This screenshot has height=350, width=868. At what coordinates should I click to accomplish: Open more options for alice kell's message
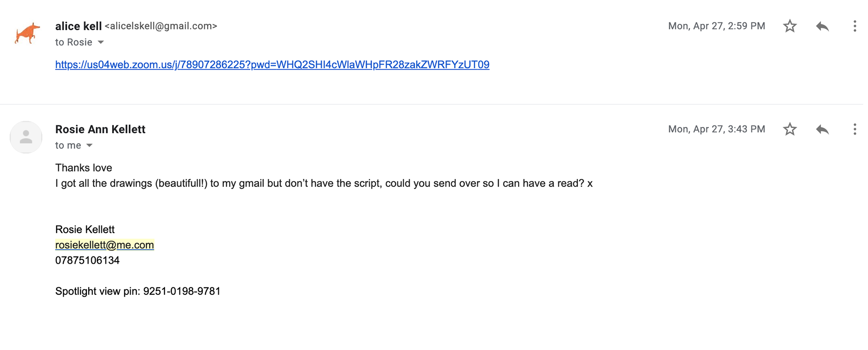pyautogui.click(x=854, y=26)
